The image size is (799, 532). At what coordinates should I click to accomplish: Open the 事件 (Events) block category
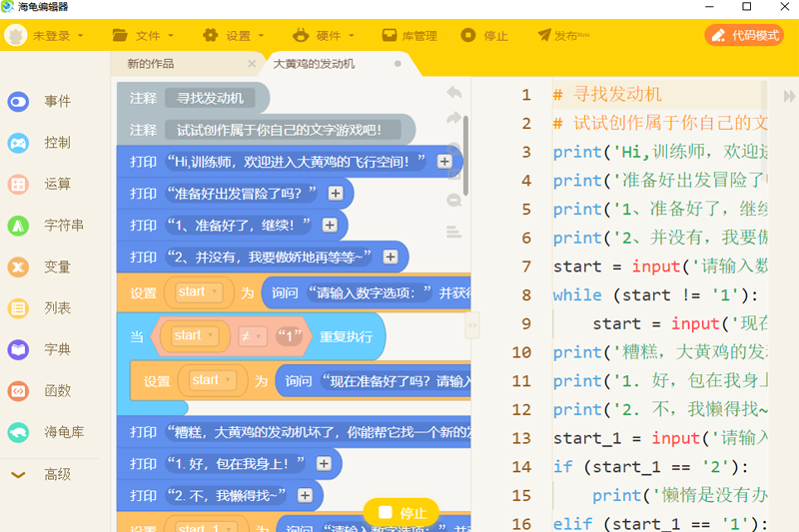tap(40, 101)
